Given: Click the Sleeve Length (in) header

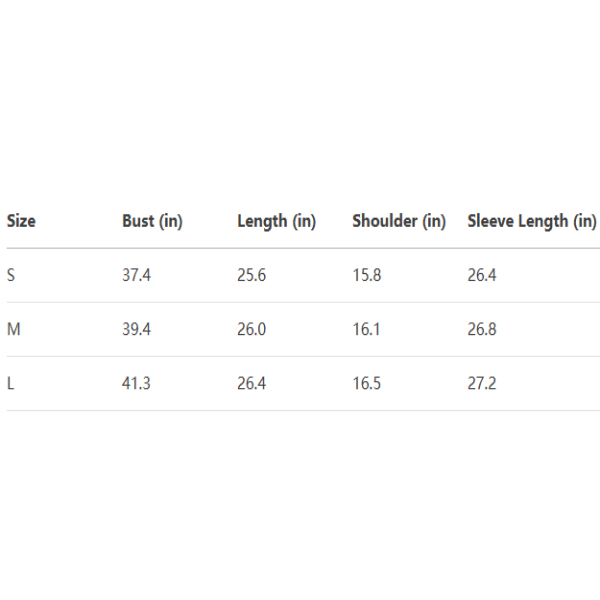Looking at the screenshot, I should 531,221.
